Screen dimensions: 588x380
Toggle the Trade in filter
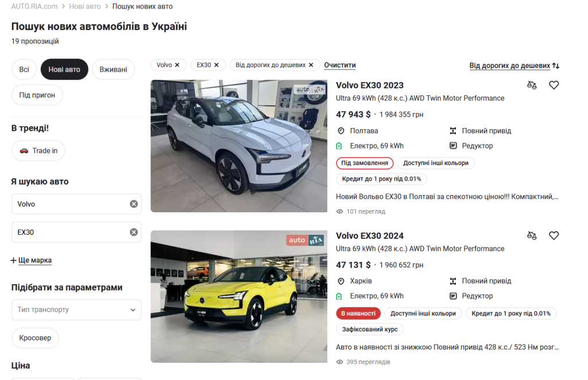pyautogui.click(x=38, y=150)
